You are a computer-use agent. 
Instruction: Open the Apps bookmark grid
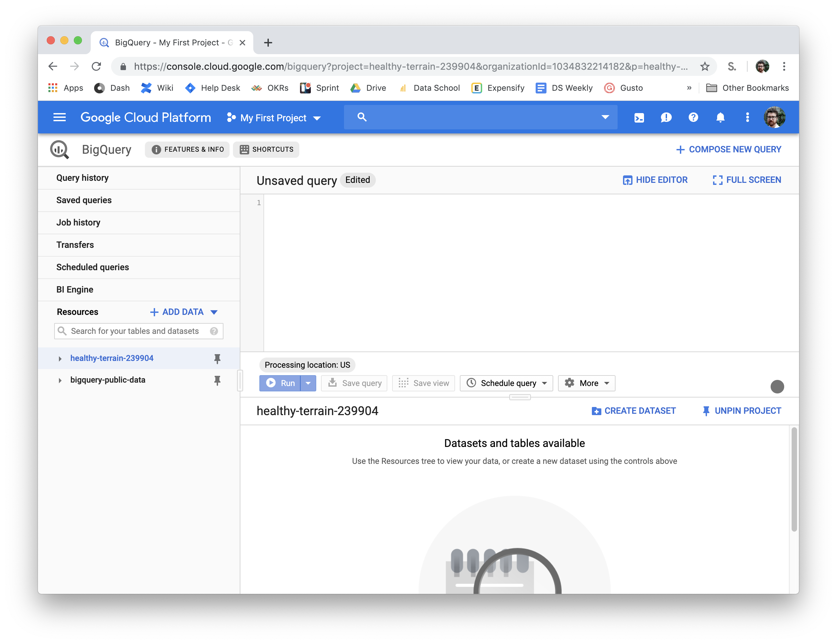pyautogui.click(x=66, y=88)
